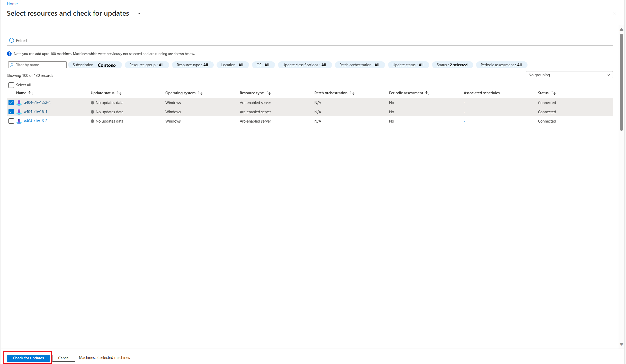Viewport: 626px width, 364px height.
Task: Click the Filter by name input field
Action: tap(37, 64)
